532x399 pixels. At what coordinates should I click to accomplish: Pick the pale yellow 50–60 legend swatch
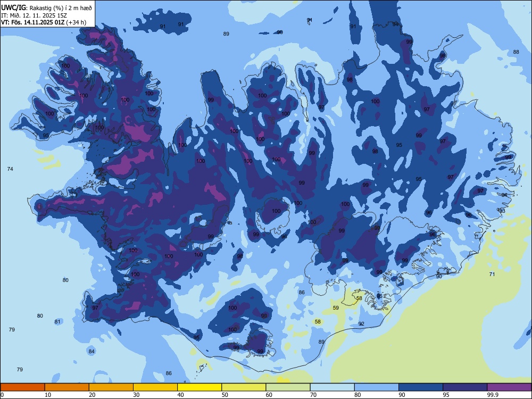(244, 387)
